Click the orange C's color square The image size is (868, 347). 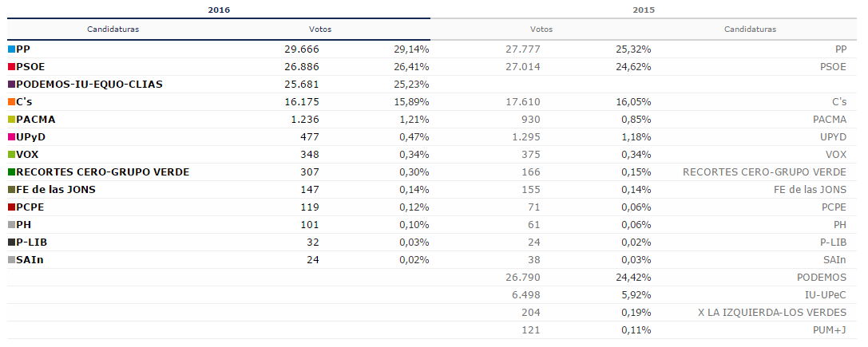(12, 102)
